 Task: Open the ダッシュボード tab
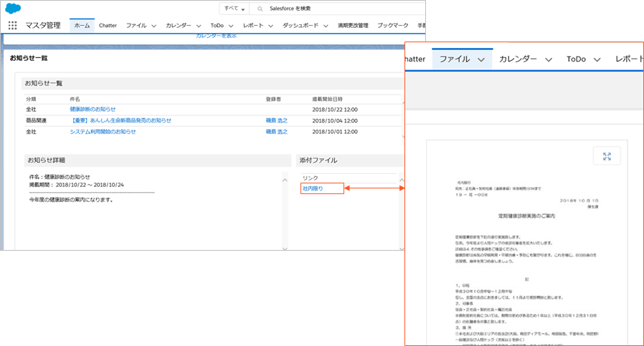(300, 26)
